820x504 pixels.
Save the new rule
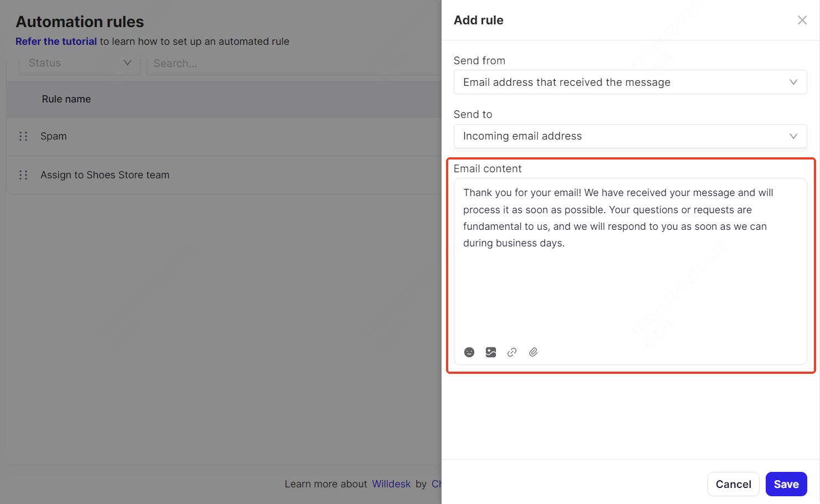[x=786, y=484]
